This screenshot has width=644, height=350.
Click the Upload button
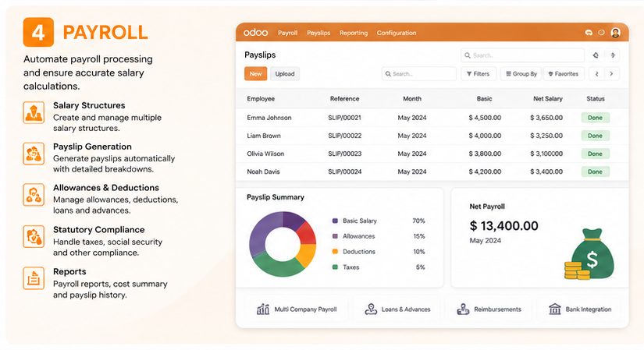tap(285, 74)
